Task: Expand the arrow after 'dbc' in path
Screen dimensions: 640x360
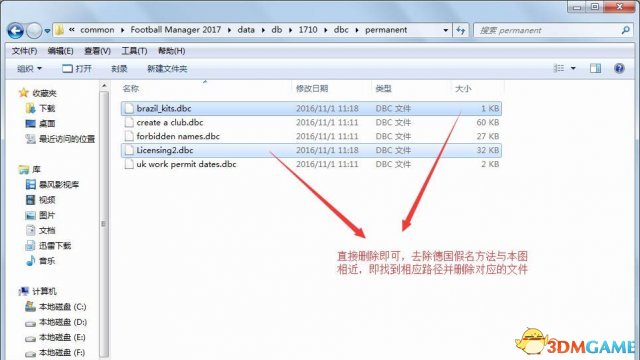Action: (x=357, y=30)
